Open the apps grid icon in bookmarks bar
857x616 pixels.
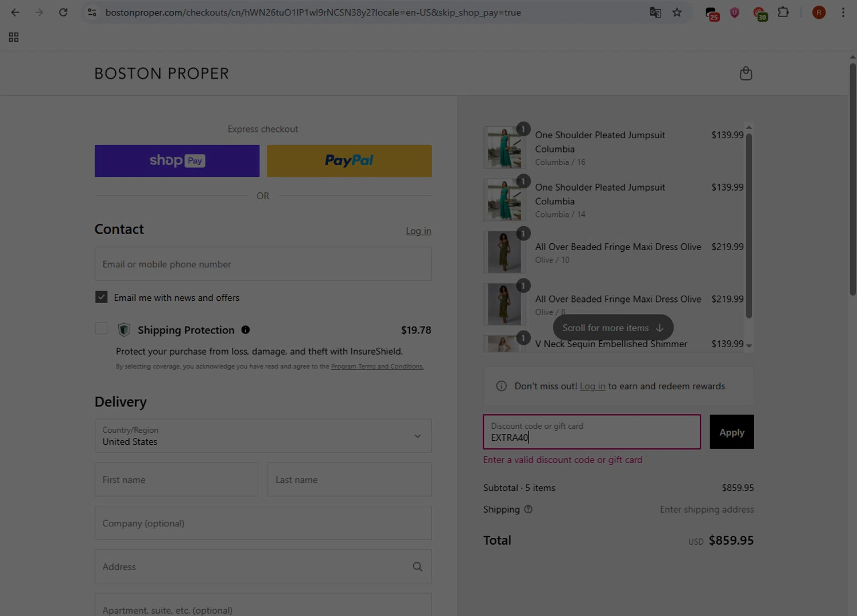coord(14,37)
